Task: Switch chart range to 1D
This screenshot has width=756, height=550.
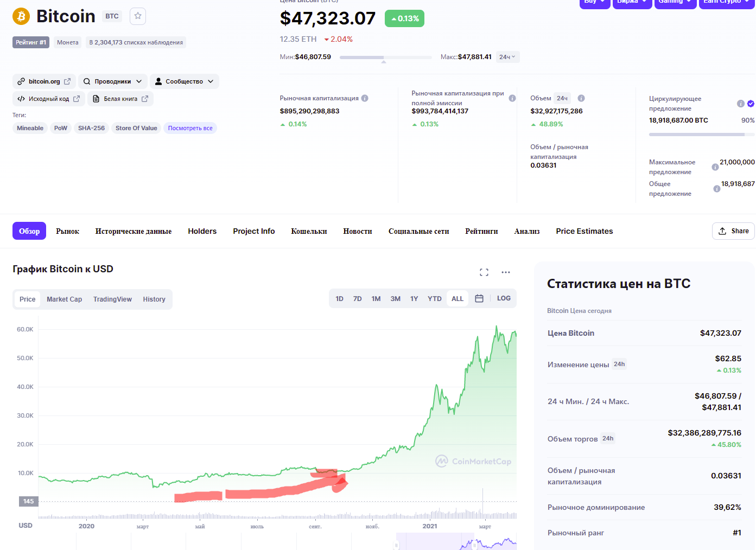Action: point(340,299)
